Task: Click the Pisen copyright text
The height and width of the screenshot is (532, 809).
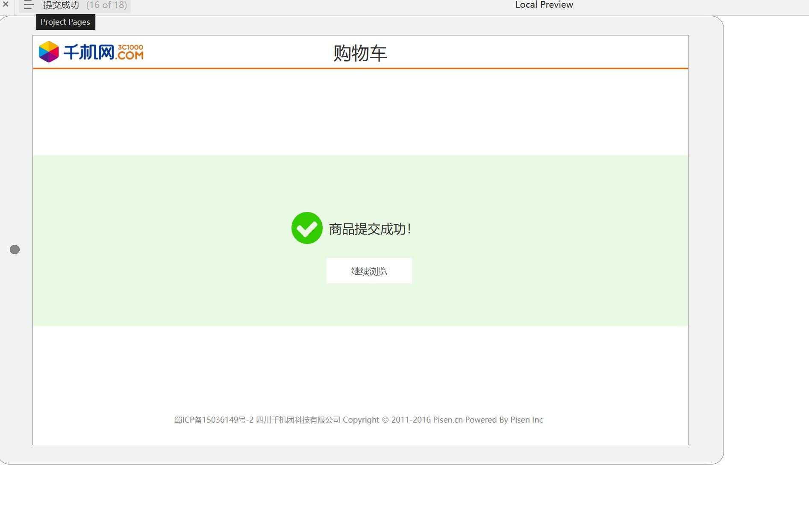Action: click(443, 420)
